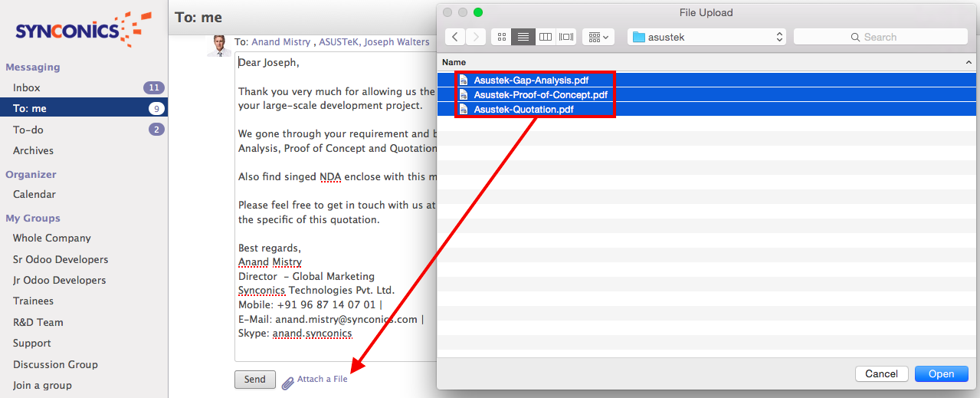
Task: Open the asustek folder location dropdown
Action: 706,37
